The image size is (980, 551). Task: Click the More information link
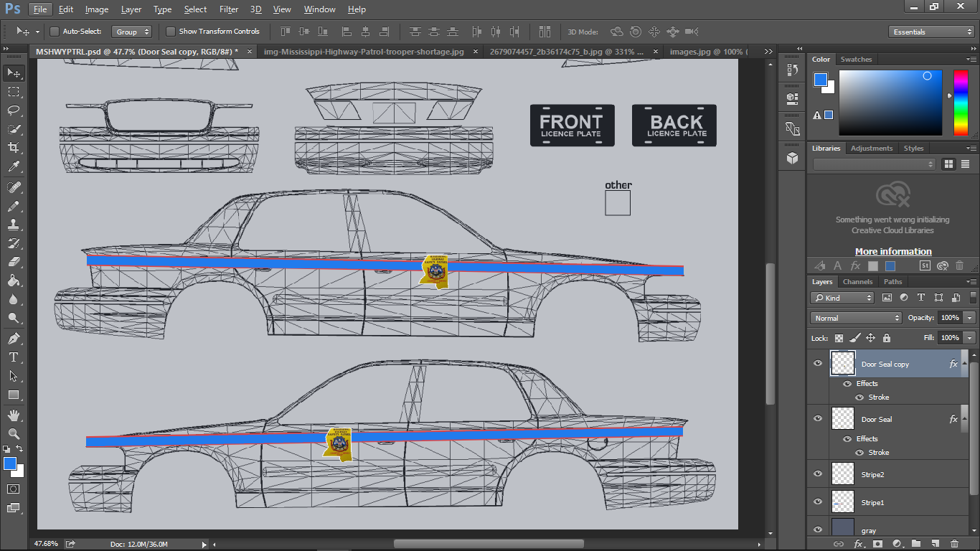(x=893, y=251)
